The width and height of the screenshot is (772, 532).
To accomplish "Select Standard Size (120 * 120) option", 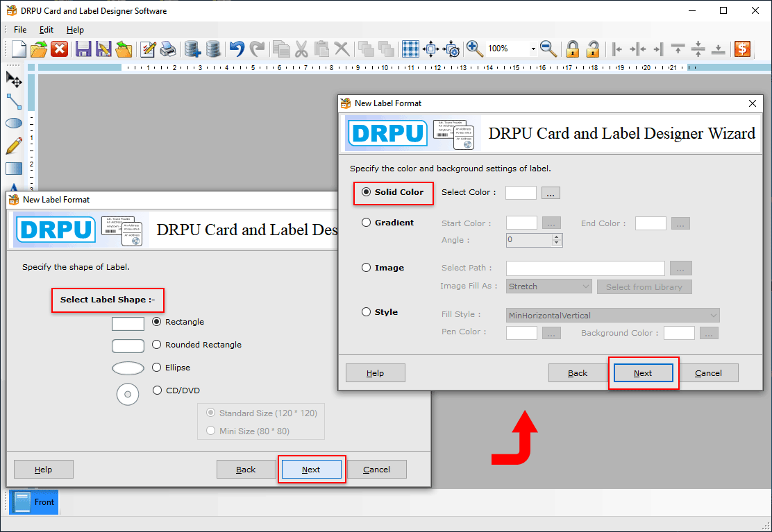I will click(x=211, y=413).
